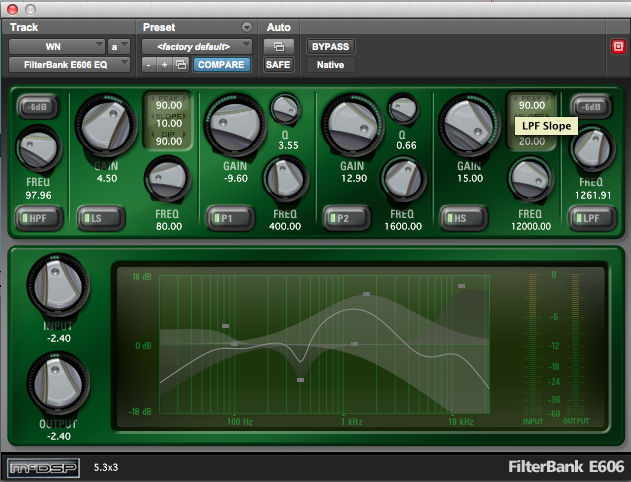631x482 pixels.
Task: Toggle the HPF band on/off button
Action: pos(39,218)
